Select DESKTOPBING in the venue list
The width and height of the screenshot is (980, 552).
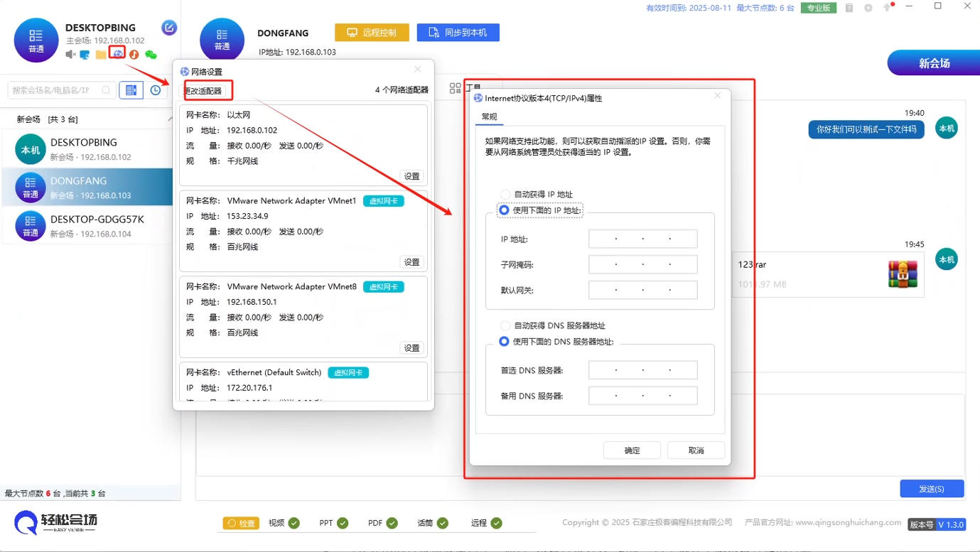click(x=87, y=149)
